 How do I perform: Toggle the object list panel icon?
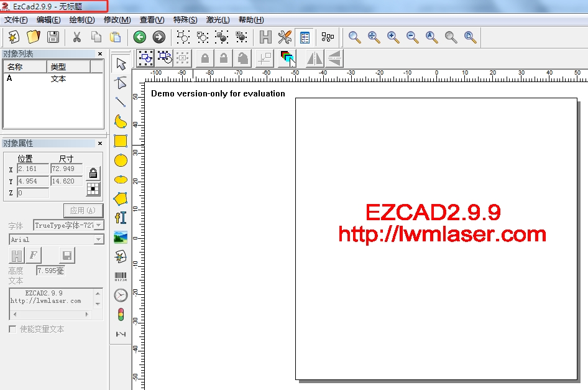coord(305,37)
